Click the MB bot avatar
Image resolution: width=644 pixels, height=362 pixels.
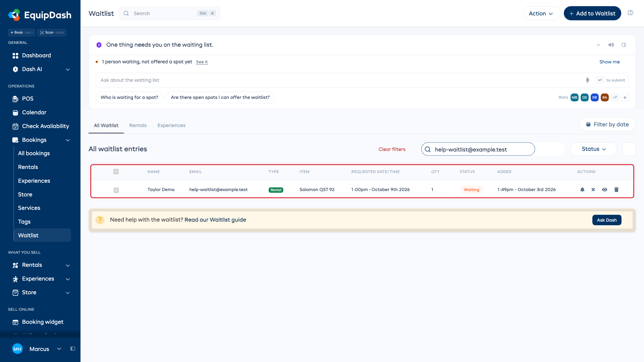[575, 98]
